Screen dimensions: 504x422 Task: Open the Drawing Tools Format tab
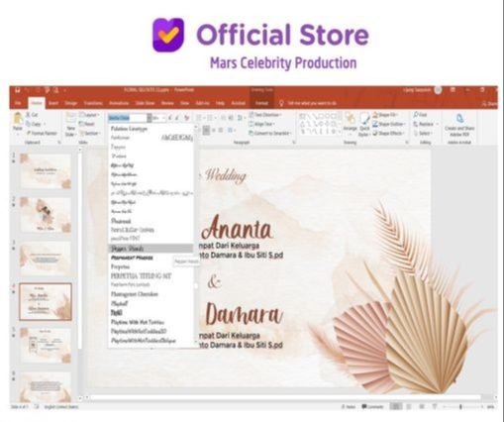point(261,103)
